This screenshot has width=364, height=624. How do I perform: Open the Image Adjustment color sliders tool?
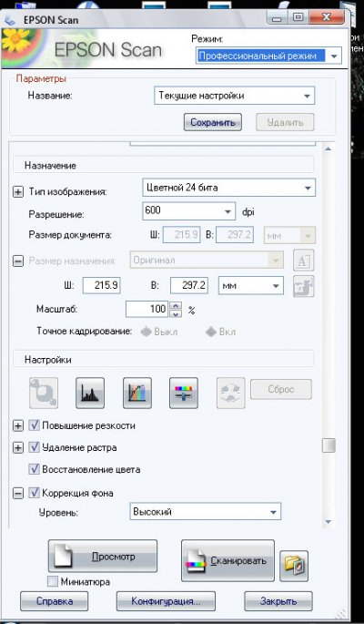pyautogui.click(x=184, y=393)
